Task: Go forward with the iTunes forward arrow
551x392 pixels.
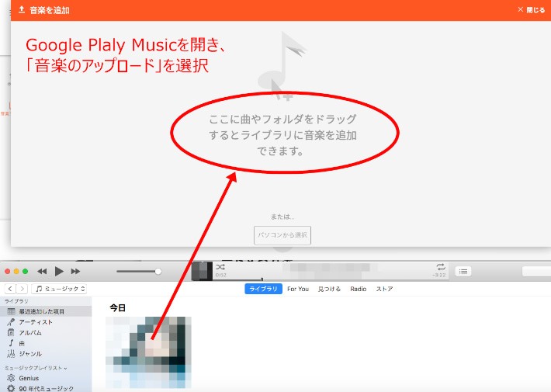Action: [22, 289]
